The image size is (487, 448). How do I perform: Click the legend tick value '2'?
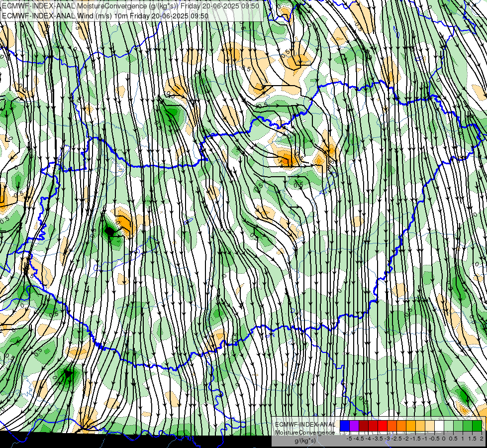pyautogui.click(x=482, y=439)
